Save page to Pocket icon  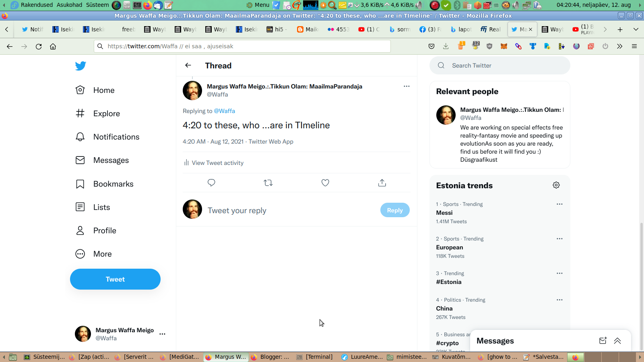pyautogui.click(x=431, y=46)
